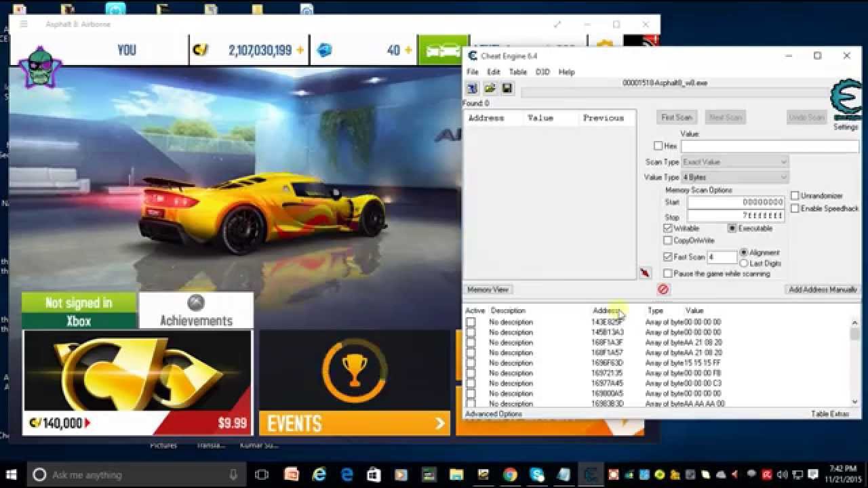Click the trophy icon above EVENTS
868x488 pixels.
pos(353,371)
